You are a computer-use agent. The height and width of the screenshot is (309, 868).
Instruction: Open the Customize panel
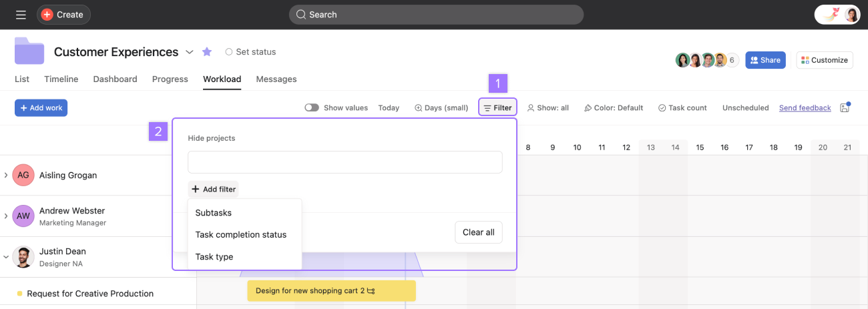coord(825,60)
